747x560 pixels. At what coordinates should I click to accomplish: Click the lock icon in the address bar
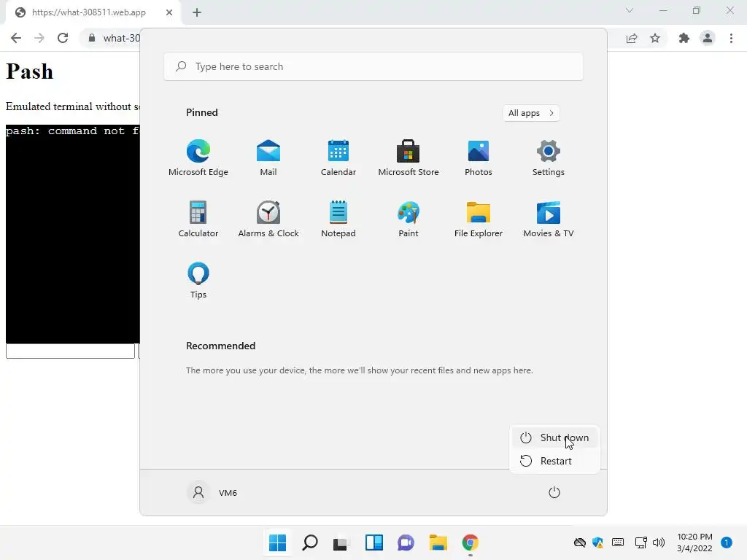(92, 38)
